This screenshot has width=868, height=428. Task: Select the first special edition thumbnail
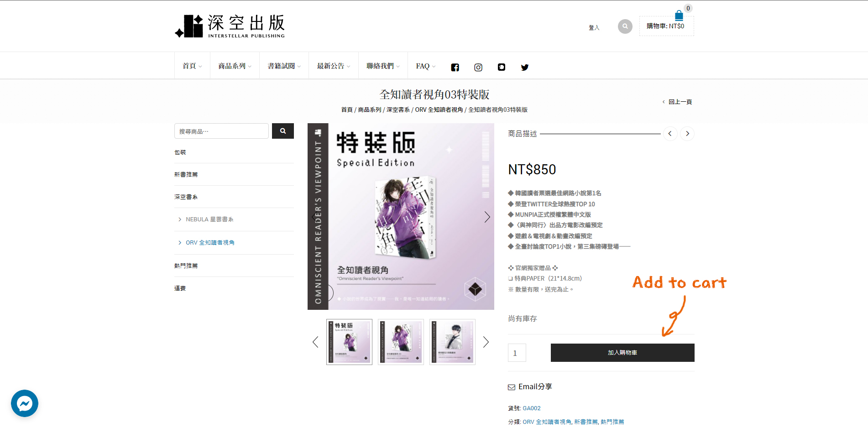tap(349, 342)
